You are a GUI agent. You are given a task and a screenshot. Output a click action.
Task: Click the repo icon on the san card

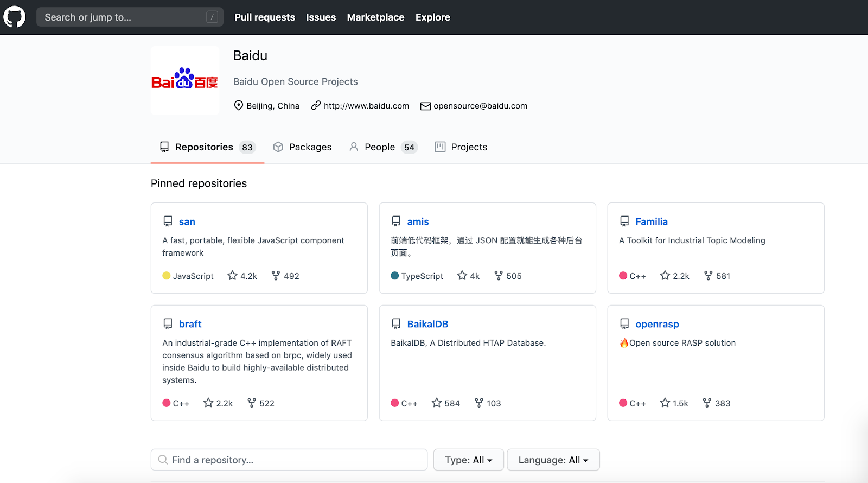(168, 221)
